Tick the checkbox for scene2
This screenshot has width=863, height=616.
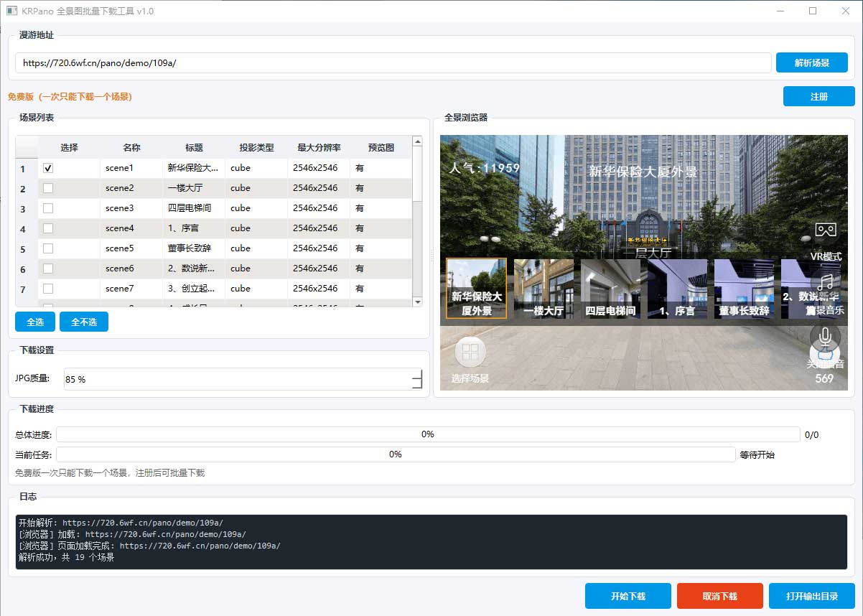[x=48, y=188]
